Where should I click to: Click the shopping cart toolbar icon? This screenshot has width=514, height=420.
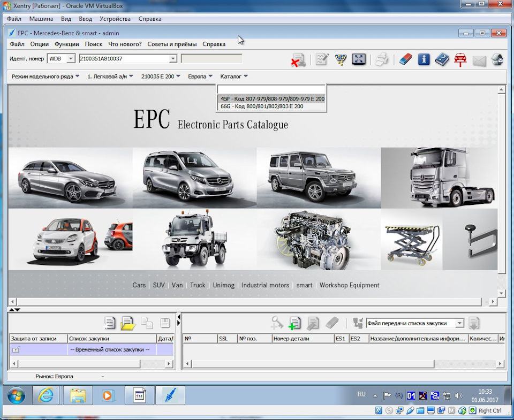(x=341, y=59)
